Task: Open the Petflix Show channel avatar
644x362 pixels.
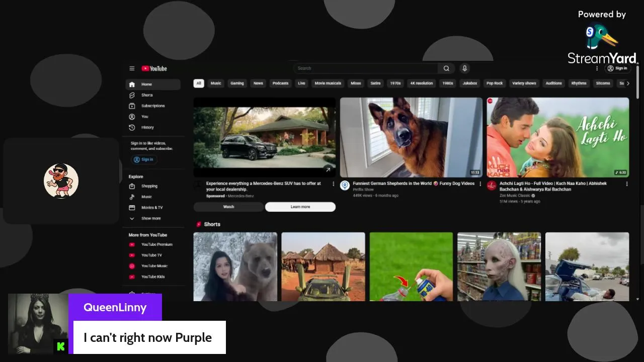Action: tap(345, 186)
